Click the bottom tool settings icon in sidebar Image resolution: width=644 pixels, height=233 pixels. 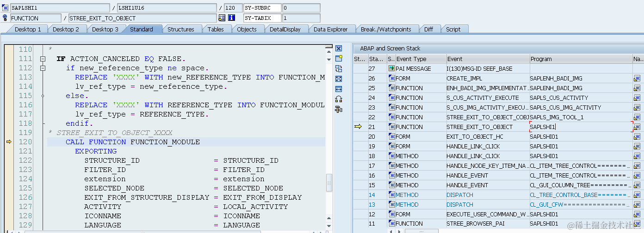click(339, 109)
